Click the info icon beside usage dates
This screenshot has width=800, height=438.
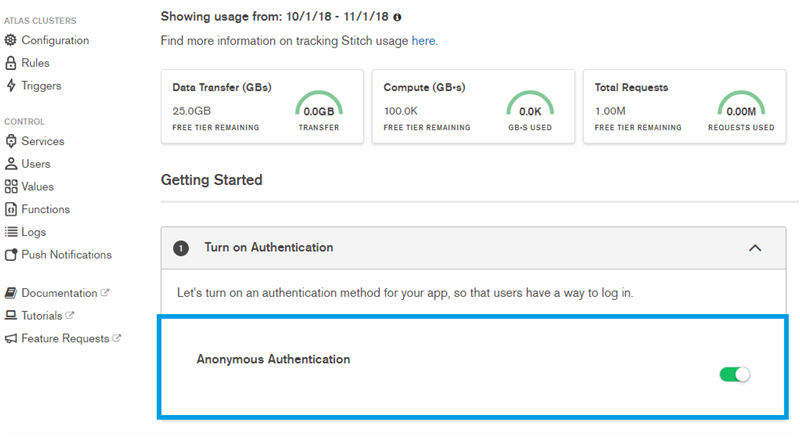tap(398, 18)
